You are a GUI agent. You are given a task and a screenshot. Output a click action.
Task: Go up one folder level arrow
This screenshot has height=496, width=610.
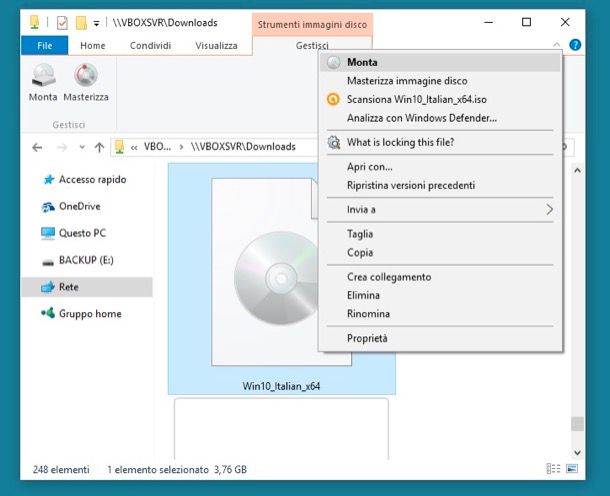[x=99, y=147]
